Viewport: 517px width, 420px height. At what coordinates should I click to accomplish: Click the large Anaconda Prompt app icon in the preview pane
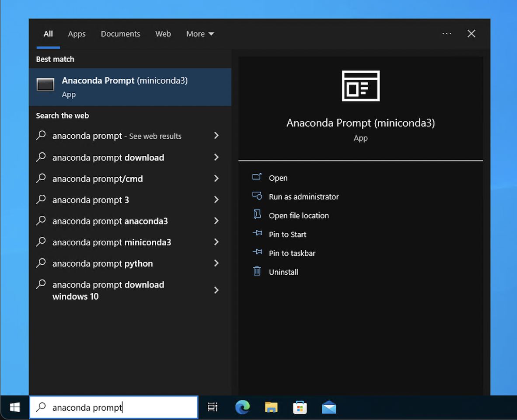pyautogui.click(x=361, y=86)
